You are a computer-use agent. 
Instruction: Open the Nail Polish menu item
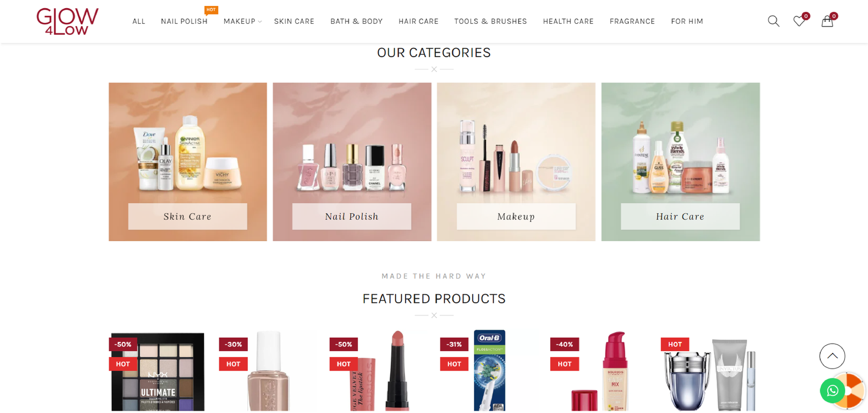click(x=184, y=21)
